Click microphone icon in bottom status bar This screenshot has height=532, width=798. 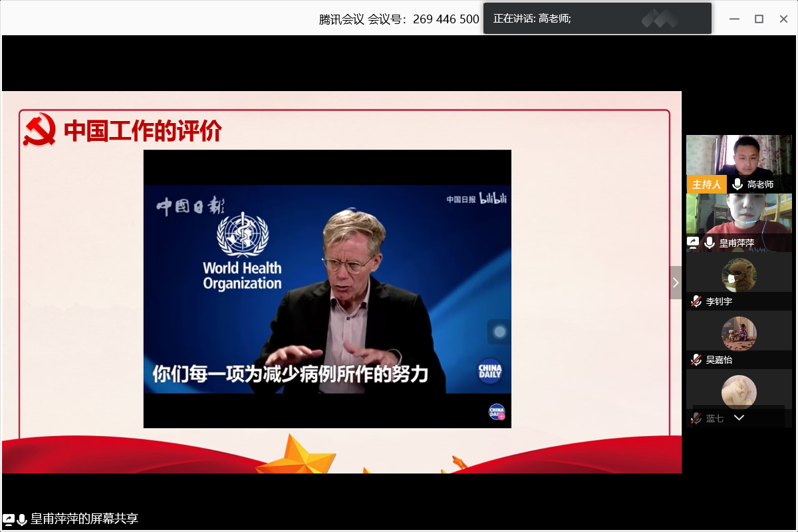[22, 519]
